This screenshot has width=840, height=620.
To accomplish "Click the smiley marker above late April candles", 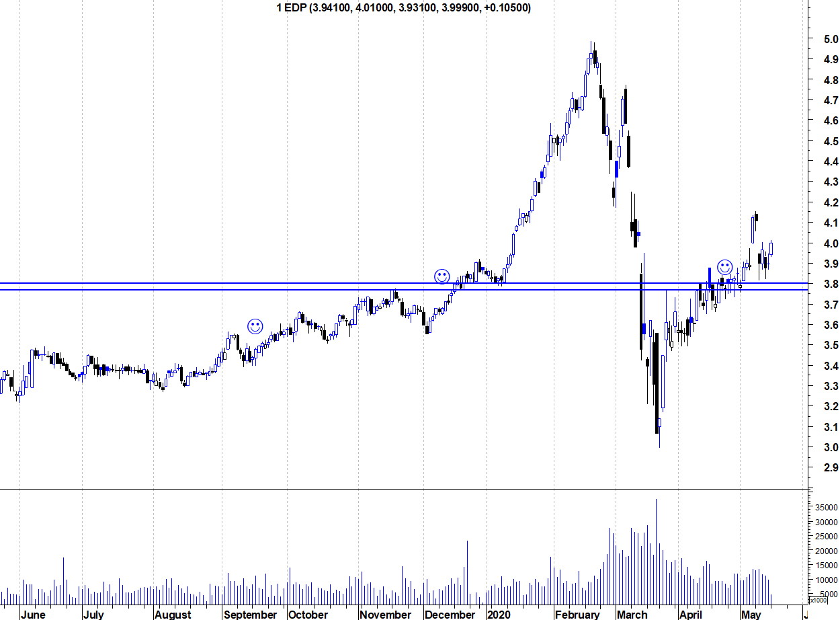I will (724, 267).
